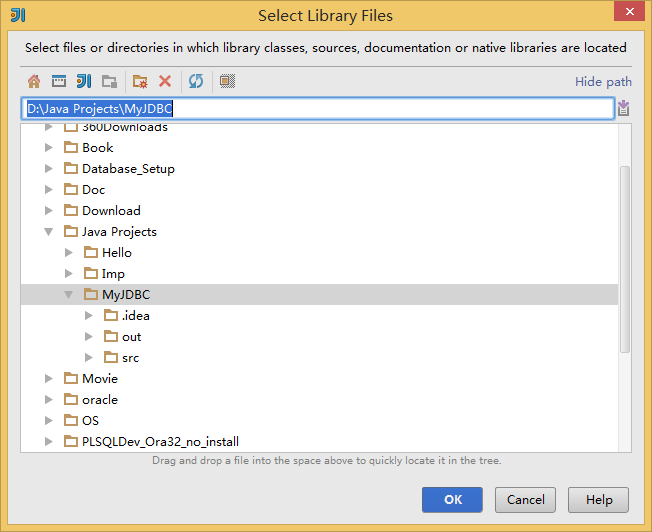Click the Database_Setup folder icon
The image size is (652, 532).
pos(71,168)
